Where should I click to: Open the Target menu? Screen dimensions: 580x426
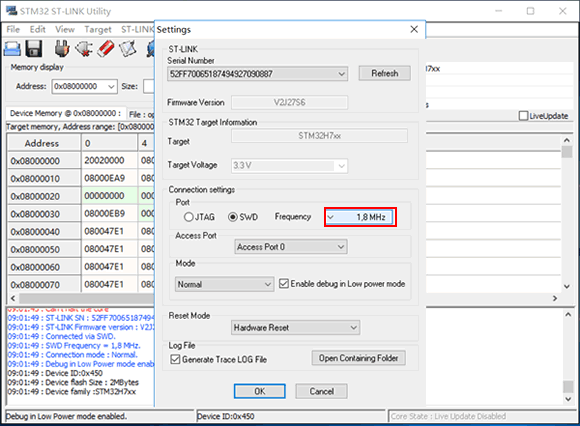(x=98, y=29)
